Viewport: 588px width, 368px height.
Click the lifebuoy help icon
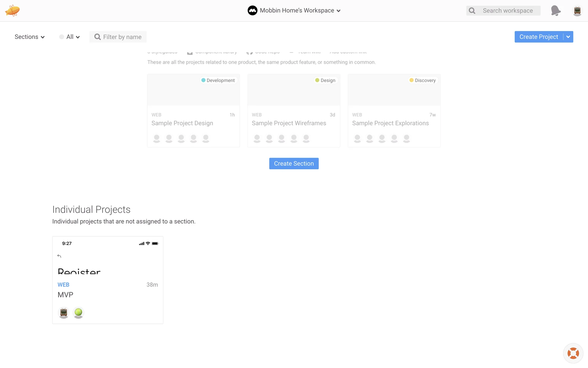click(x=573, y=353)
